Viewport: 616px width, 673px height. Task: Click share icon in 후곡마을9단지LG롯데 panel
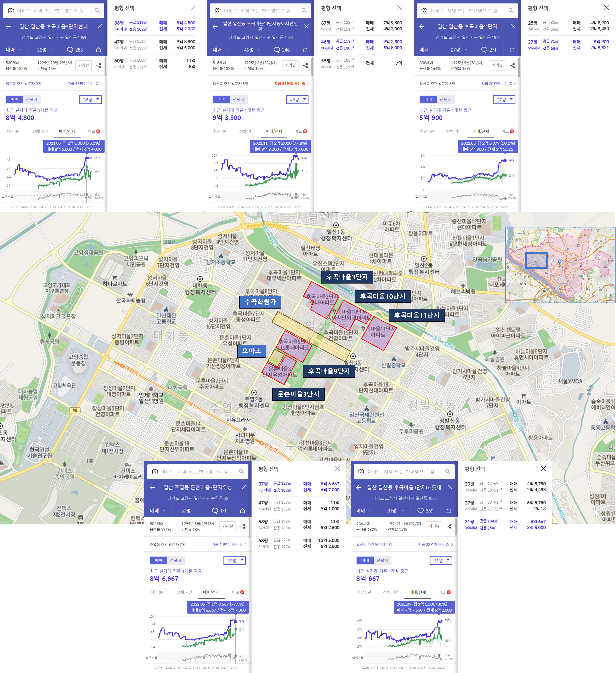[449, 526]
